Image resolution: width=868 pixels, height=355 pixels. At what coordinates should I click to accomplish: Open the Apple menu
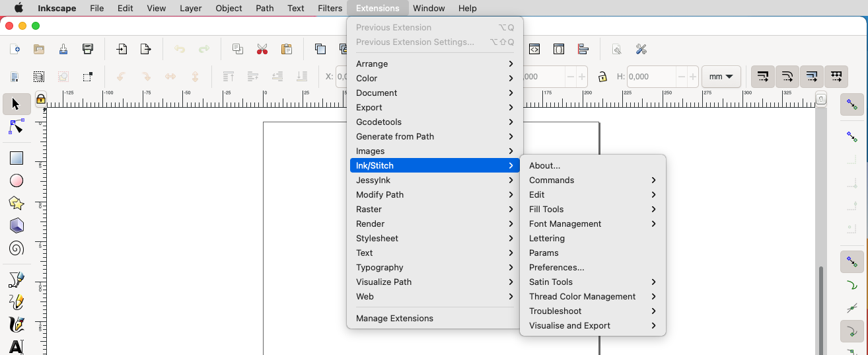(x=18, y=8)
